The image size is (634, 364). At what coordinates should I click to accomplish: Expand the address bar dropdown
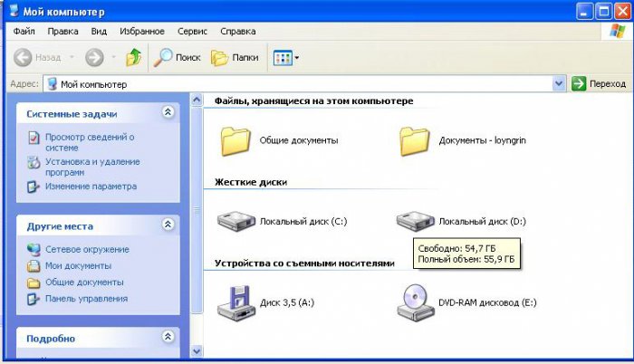[x=559, y=83]
